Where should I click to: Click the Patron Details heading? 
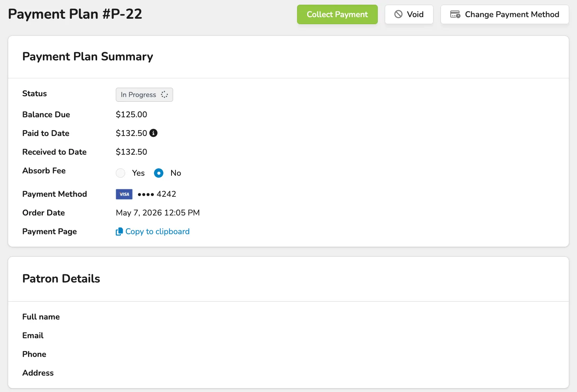[61, 279]
